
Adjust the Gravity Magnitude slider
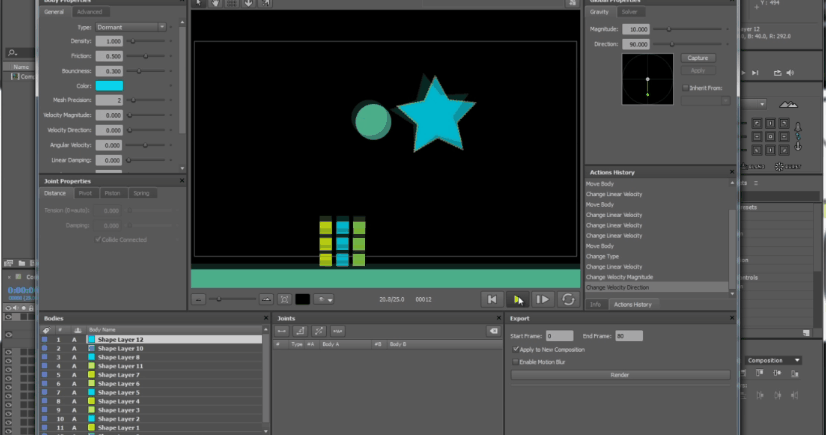click(669, 29)
